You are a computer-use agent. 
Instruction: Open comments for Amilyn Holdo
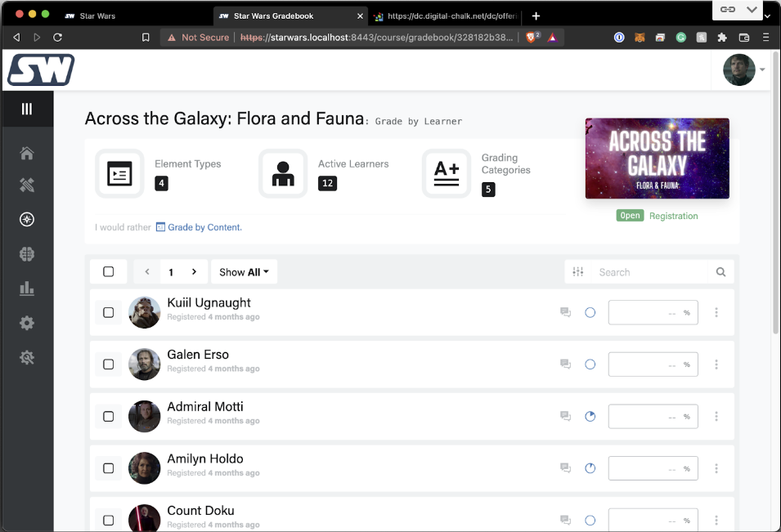565,468
